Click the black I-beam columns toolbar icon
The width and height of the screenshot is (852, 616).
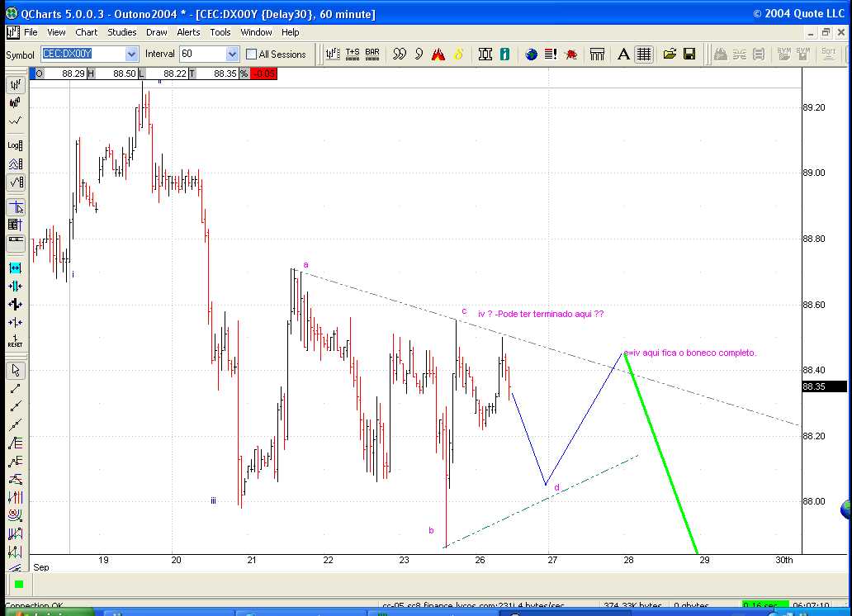(485, 54)
